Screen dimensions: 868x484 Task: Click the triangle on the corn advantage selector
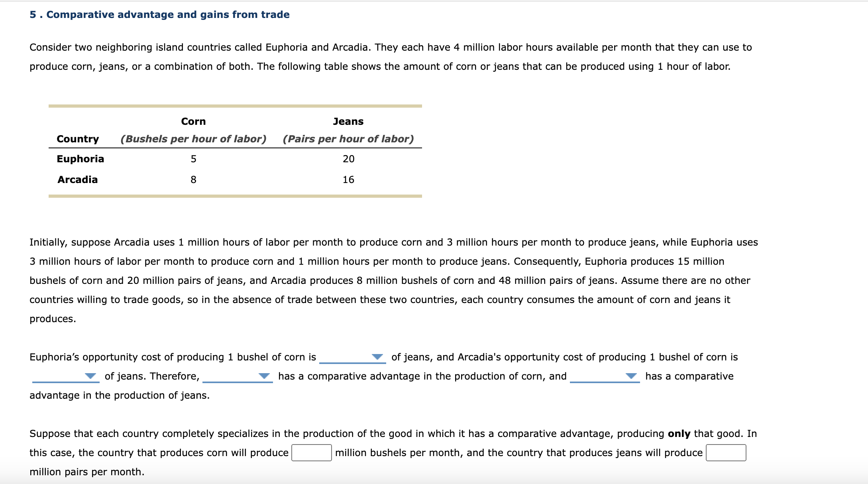coord(263,376)
